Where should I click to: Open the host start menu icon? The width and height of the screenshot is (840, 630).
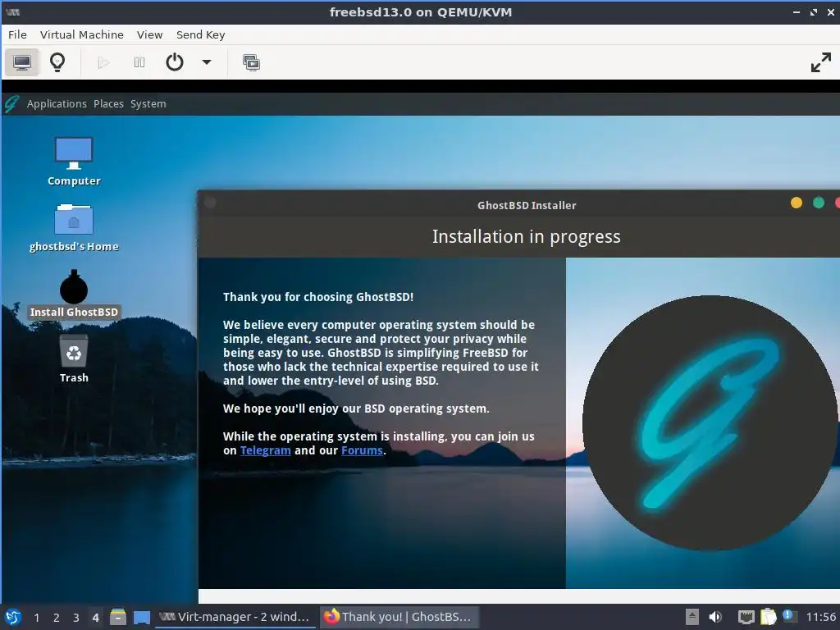(x=13, y=617)
